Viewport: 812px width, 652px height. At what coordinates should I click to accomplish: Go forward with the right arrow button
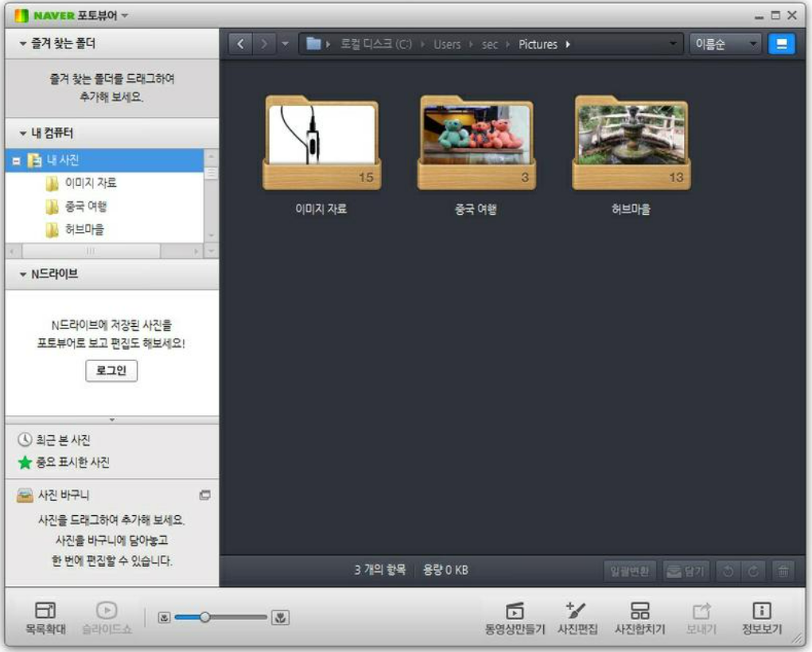point(264,44)
